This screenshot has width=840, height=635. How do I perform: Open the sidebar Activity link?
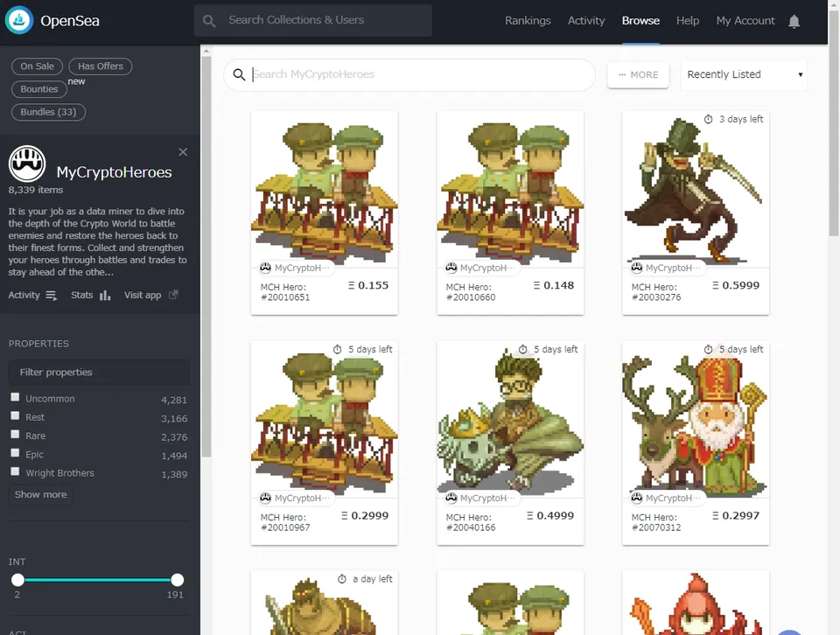tap(24, 295)
